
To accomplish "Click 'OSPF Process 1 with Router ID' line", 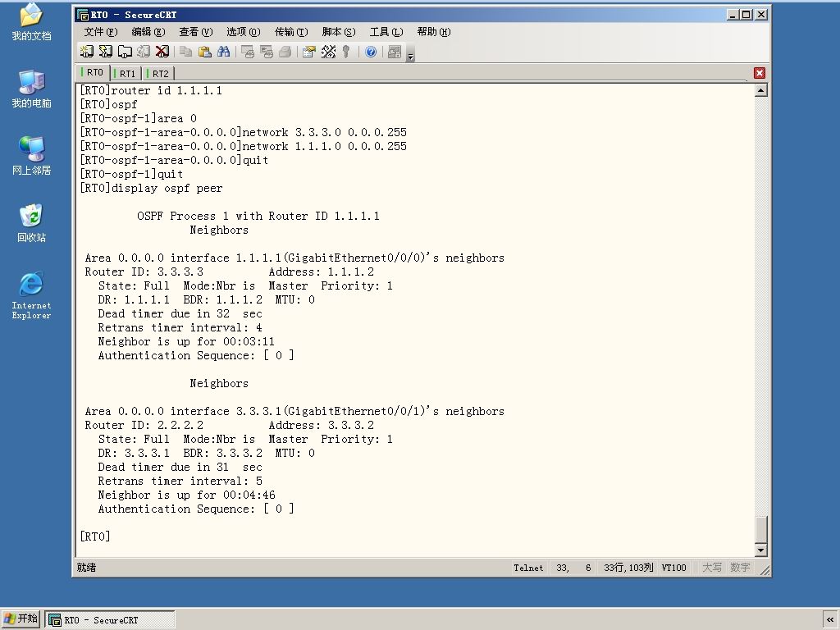I will (258, 217).
